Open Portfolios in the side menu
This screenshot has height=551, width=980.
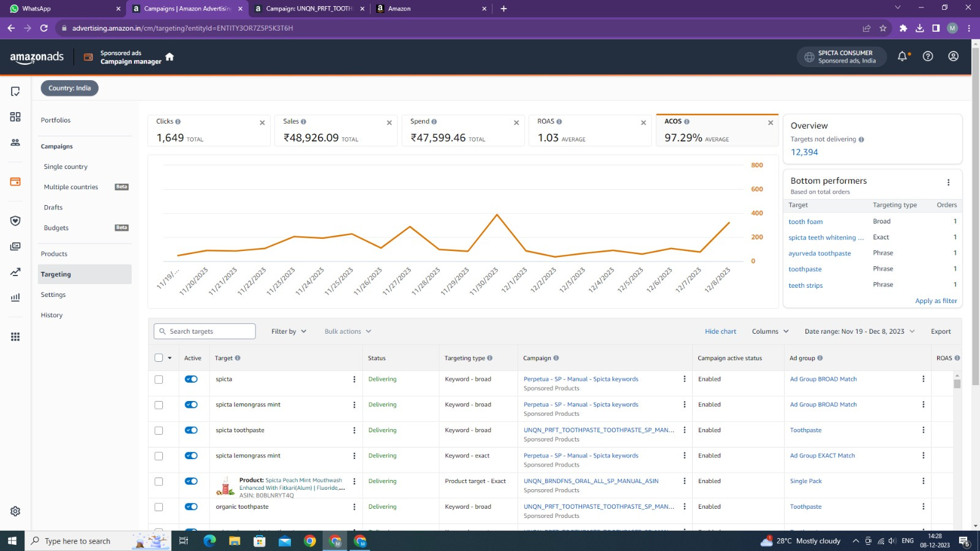[x=56, y=121]
